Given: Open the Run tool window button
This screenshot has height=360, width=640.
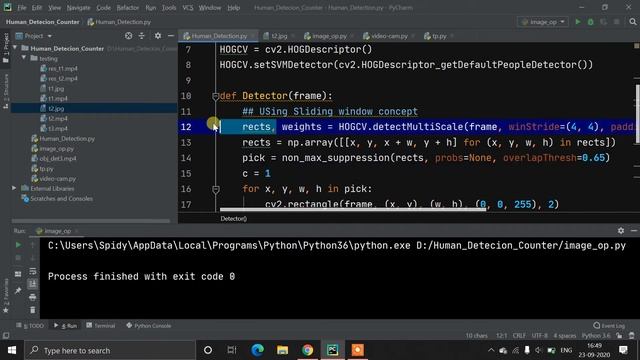Looking at the screenshot, I should point(65,325).
